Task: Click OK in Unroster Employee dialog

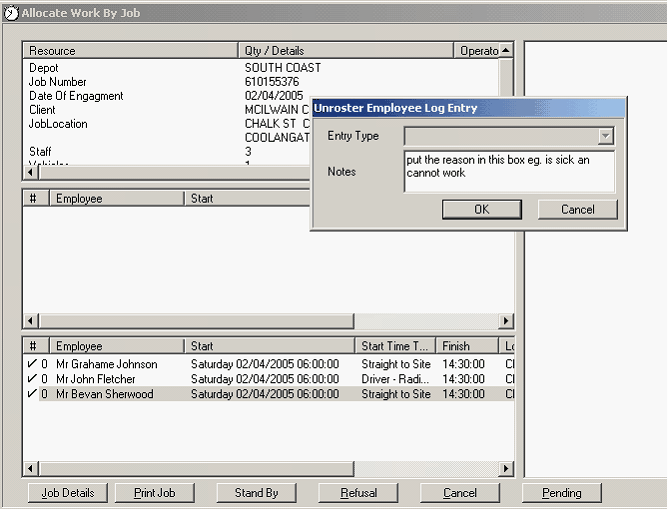Action: coord(481,209)
